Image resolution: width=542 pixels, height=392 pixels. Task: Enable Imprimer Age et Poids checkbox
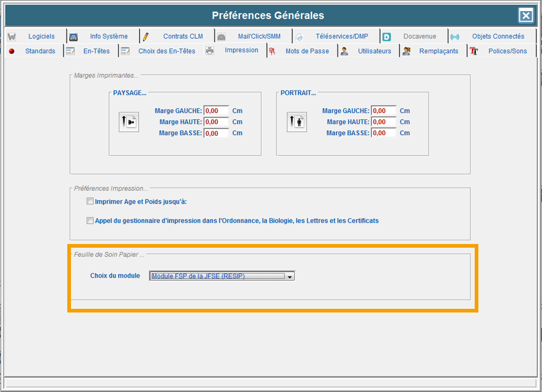click(90, 201)
